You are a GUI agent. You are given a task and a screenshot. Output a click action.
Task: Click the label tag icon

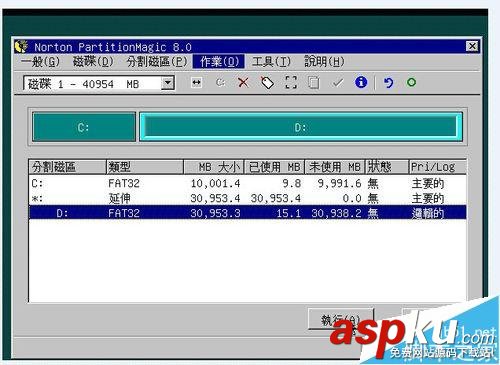(267, 82)
